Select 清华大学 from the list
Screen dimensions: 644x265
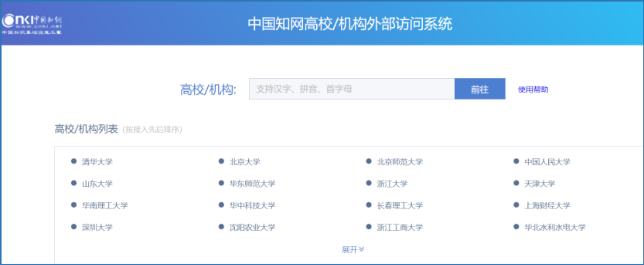(x=97, y=162)
